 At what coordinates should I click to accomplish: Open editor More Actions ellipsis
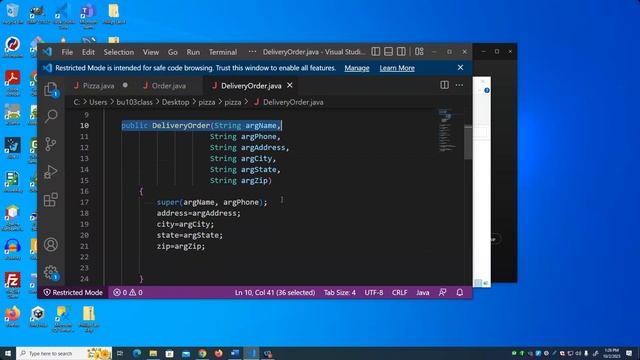459,85
